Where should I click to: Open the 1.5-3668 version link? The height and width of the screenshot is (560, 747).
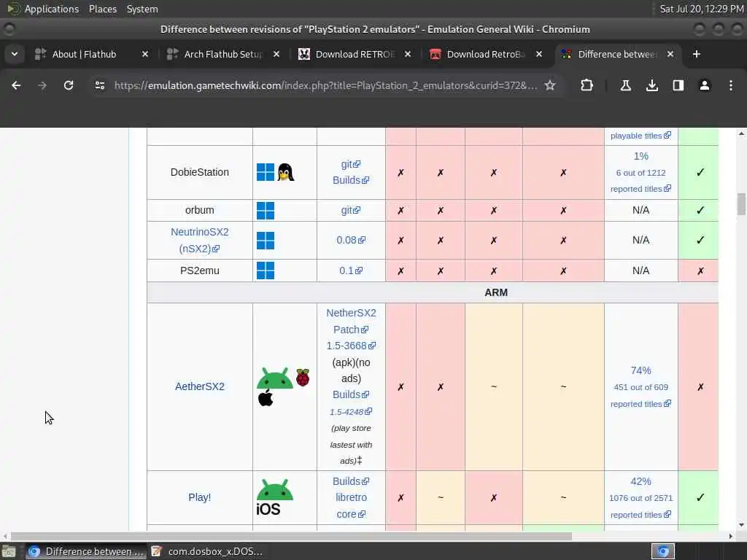click(x=351, y=346)
